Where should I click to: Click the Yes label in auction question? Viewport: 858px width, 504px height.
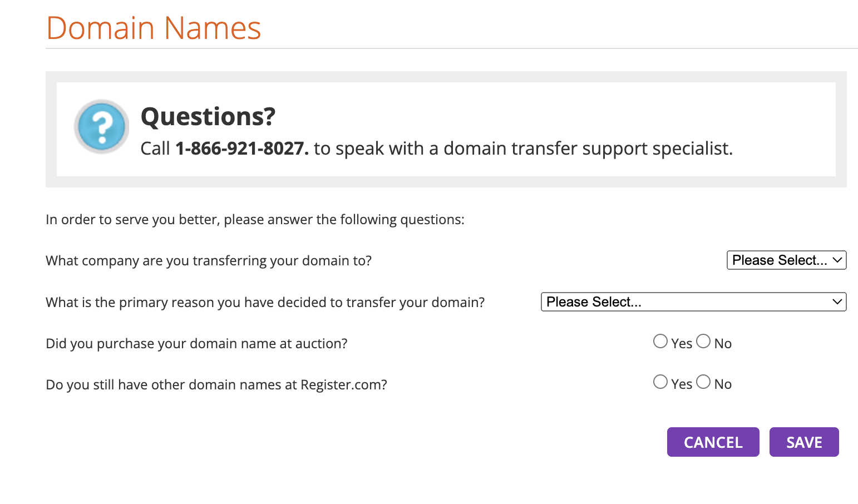[x=682, y=344]
